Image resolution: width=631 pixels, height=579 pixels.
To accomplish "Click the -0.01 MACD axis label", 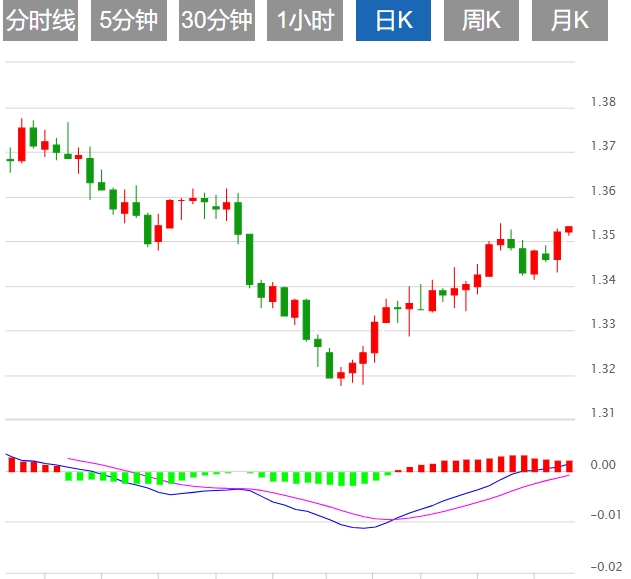I will pyautogui.click(x=605, y=515).
